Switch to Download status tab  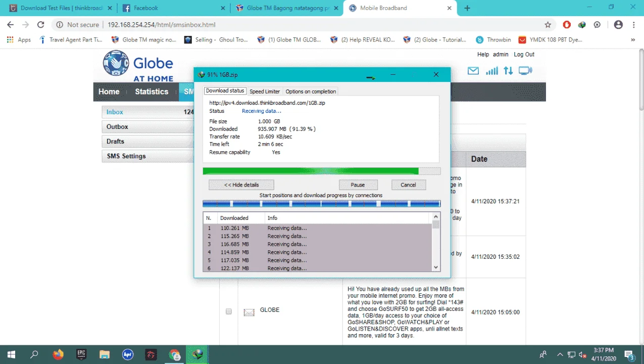point(225,91)
